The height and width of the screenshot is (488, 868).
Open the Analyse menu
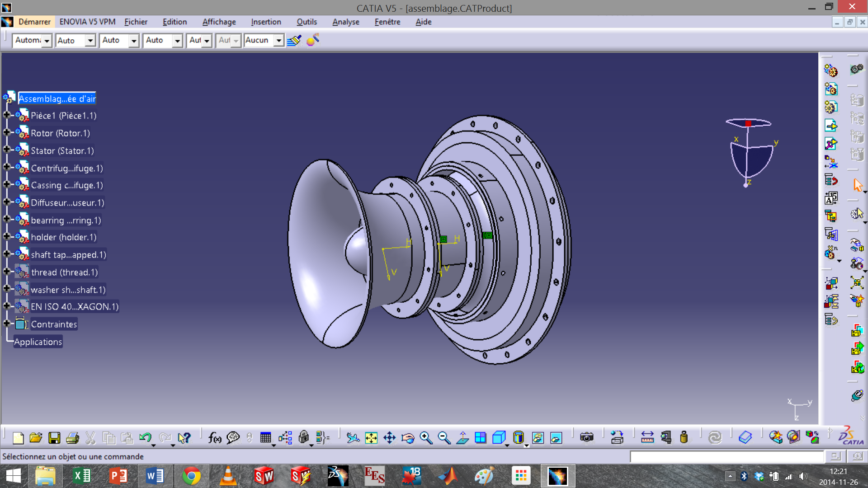pyautogui.click(x=345, y=22)
